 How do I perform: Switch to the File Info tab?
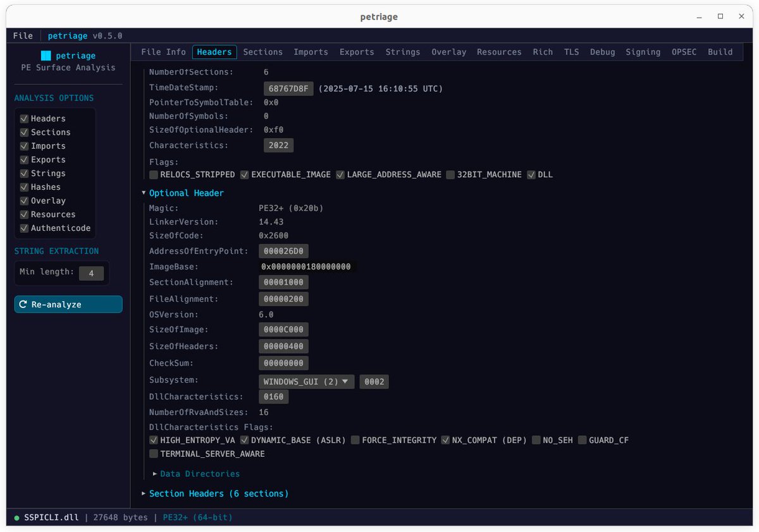click(x=163, y=52)
